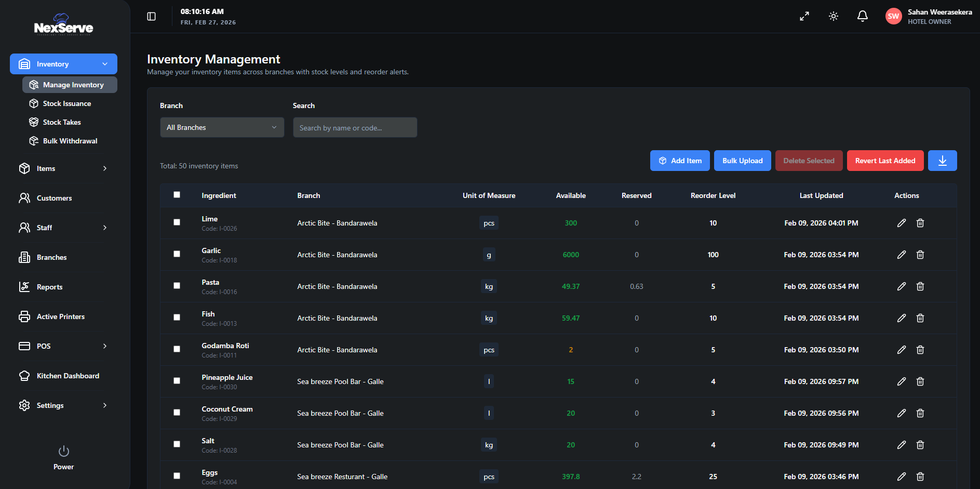Switch theme using the sun icon
980x489 pixels.
point(833,17)
